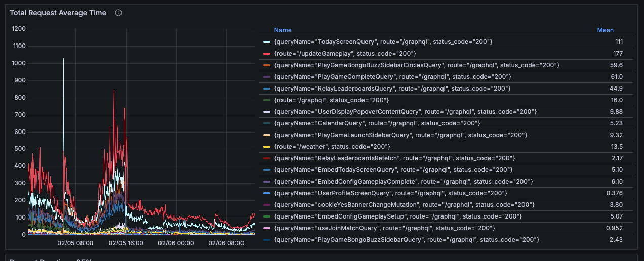This screenshot has width=644, height=261.
Task: Click the pink useJoinMatchQuery color marker
Action: click(x=267, y=228)
